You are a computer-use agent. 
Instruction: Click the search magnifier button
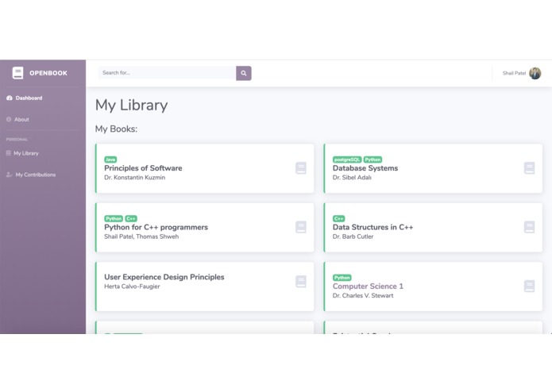coord(244,73)
